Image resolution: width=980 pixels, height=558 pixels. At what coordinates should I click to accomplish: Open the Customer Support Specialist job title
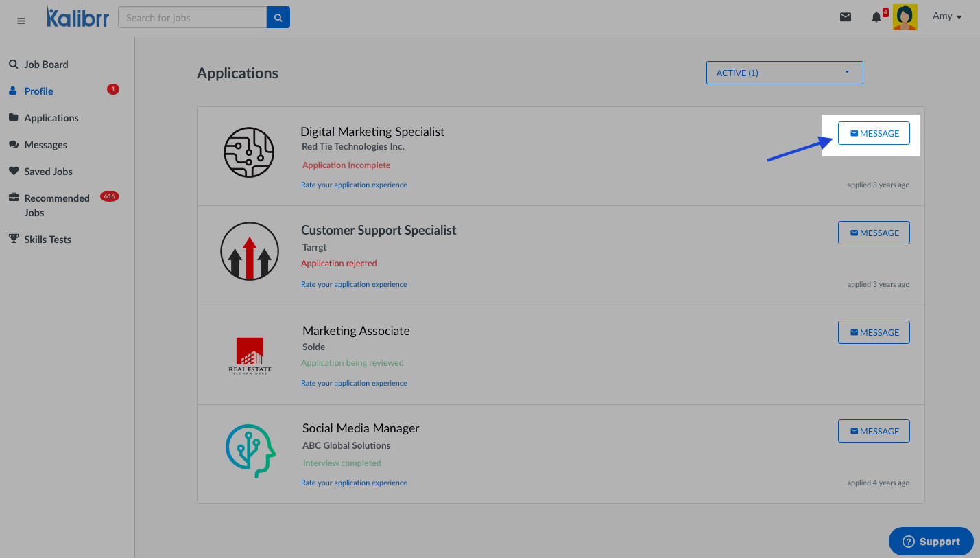pyautogui.click(x=379, y=231)
